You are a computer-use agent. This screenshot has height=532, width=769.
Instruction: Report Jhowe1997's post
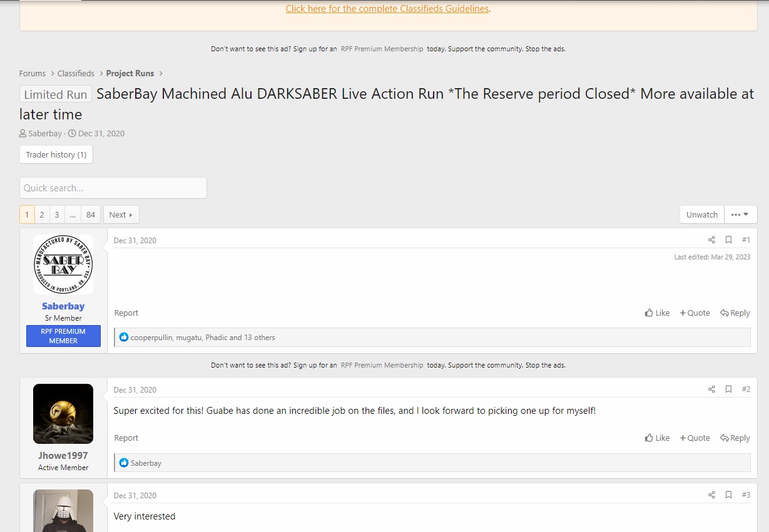pos(126,438)
